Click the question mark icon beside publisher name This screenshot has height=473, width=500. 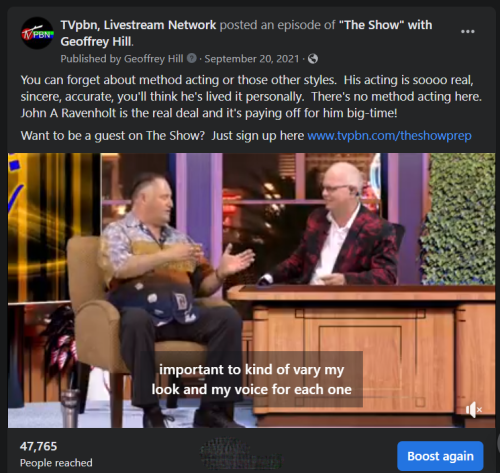[192, 59]
